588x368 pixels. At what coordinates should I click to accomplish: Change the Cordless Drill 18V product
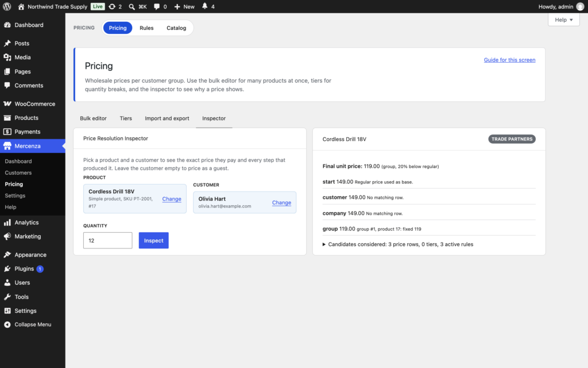(171, 198)
